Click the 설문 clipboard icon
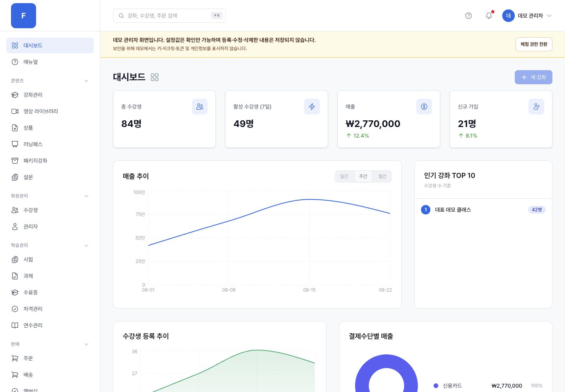Image resolution: width=565 pixels, height=392 pixels. click(x=15, y=177)
